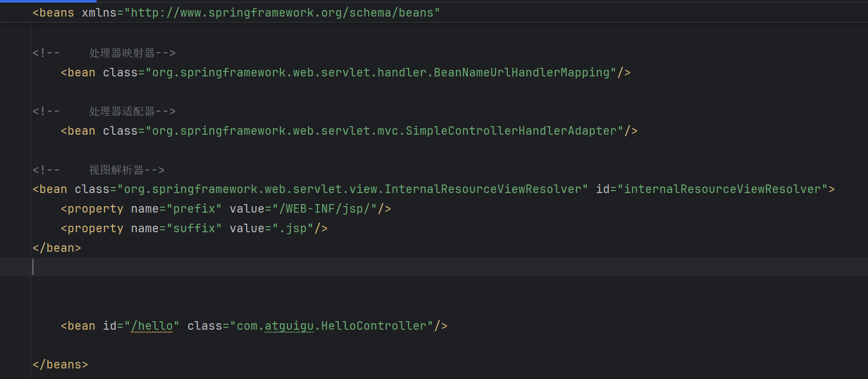The height and width of the screenshot is (379, 868).
Task: Click the 视图解析器 comment text
Action: tap(116, 170)
